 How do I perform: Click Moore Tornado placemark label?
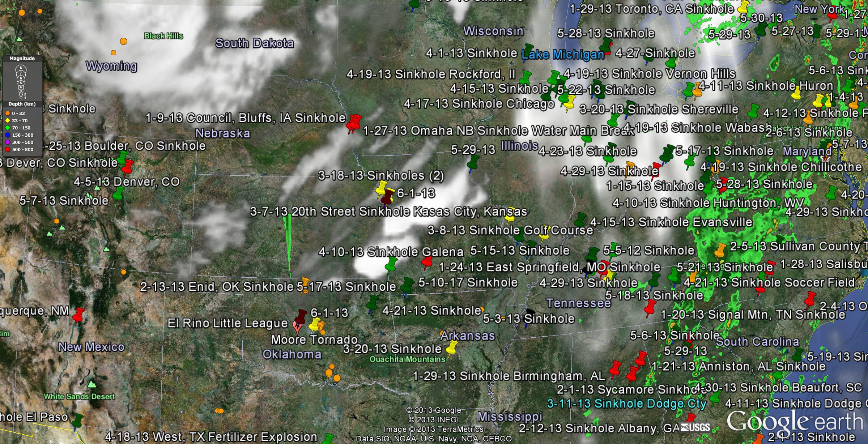(314, 340)
